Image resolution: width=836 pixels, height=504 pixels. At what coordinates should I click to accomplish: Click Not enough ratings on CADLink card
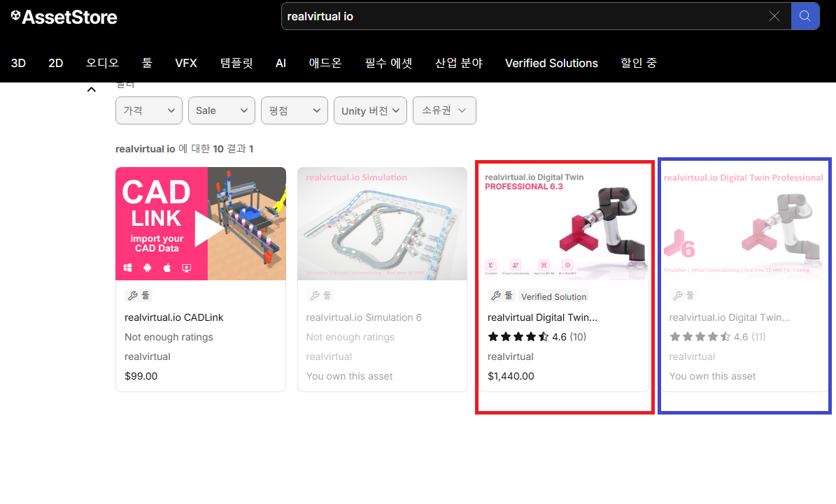169,337
